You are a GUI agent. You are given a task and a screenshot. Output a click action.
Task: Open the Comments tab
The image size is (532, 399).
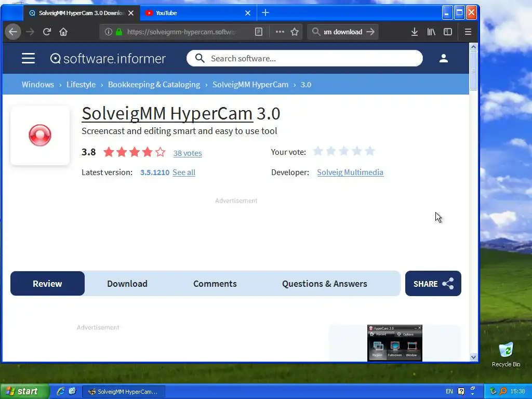click(x=215, y=284)
